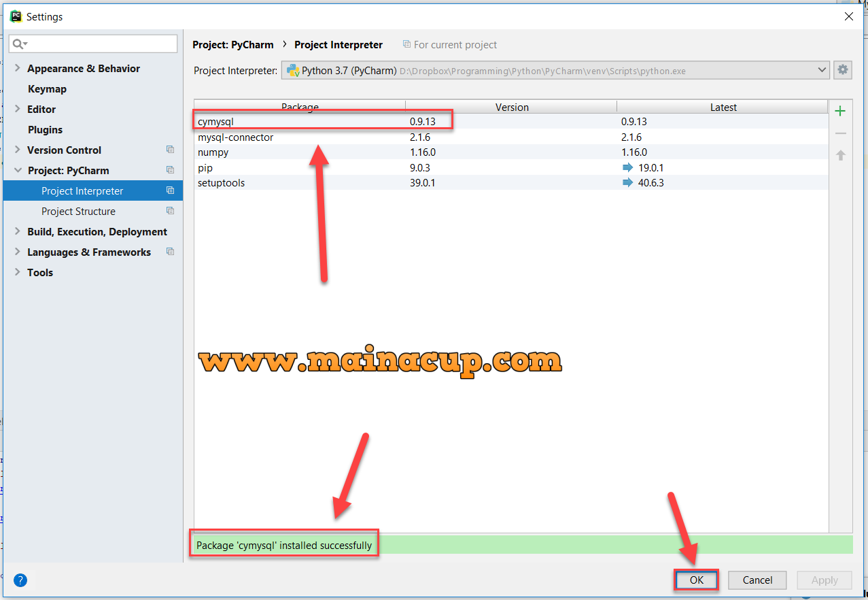
Task: Select Project Interpreter tree item
Action: click(92, 190)
